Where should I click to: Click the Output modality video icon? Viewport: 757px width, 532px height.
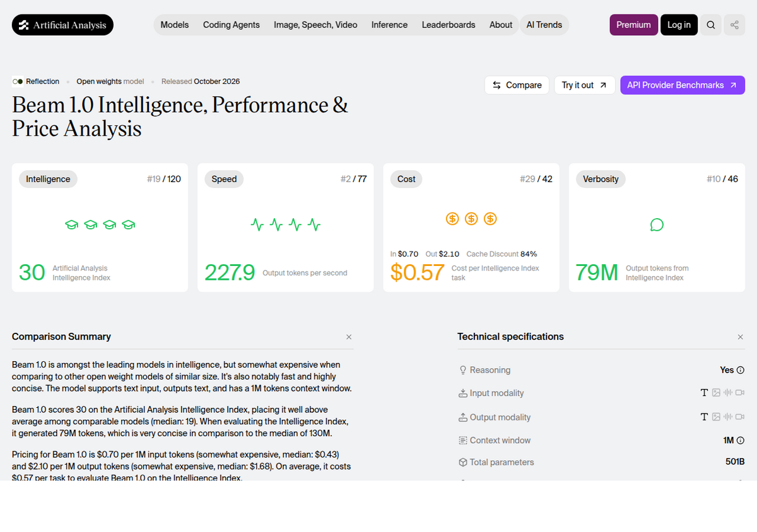coord(740,417)
